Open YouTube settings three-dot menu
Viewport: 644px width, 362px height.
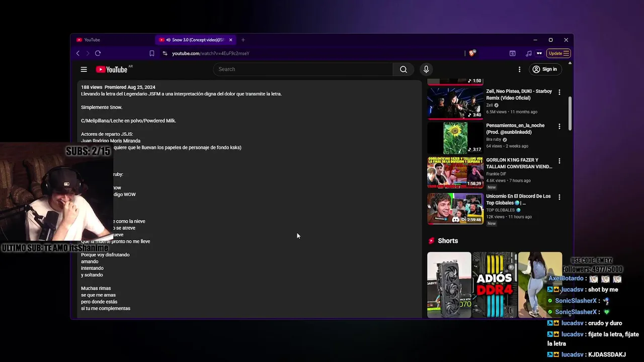[x=519, y=69]
